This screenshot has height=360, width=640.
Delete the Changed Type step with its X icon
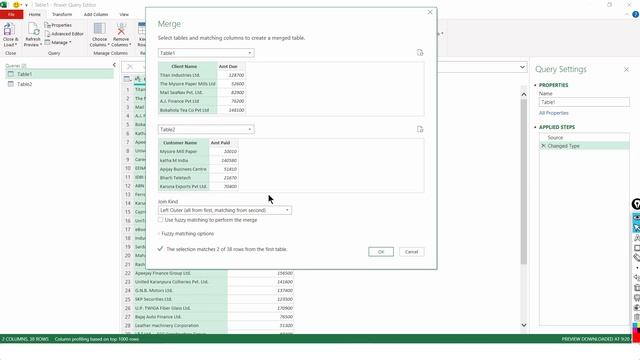(543, 146)
